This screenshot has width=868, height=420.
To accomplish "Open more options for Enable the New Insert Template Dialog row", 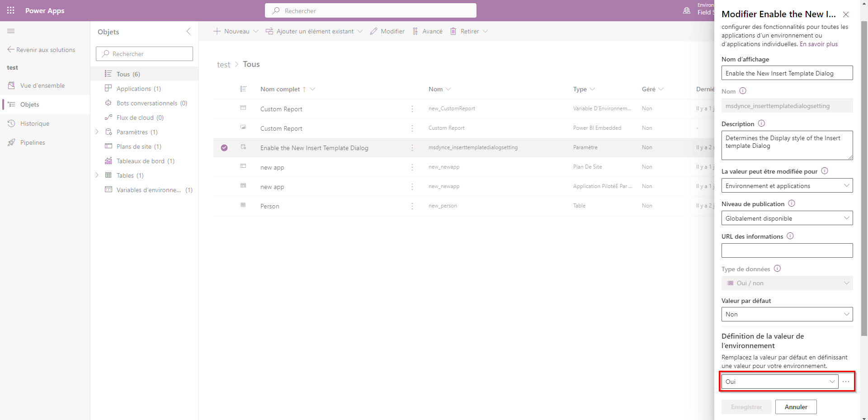I will pos(412,148).
